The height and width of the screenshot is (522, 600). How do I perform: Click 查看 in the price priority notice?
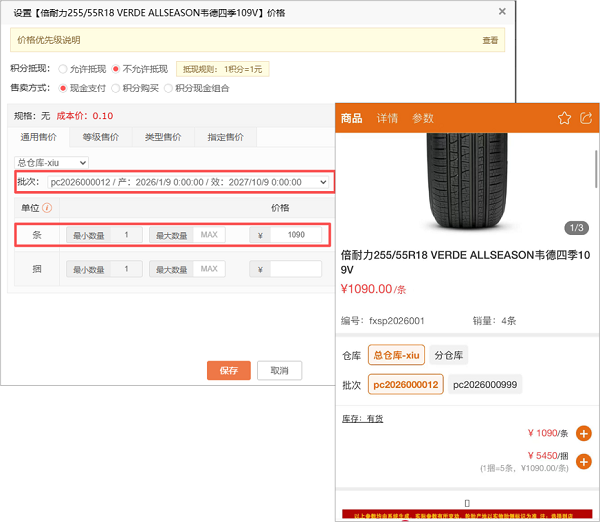coord(490,40)
